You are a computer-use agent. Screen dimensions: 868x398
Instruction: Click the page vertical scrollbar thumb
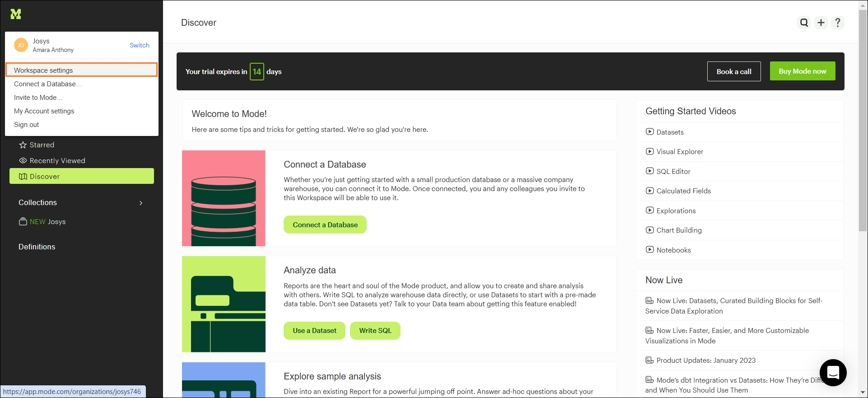pos(863,120)
